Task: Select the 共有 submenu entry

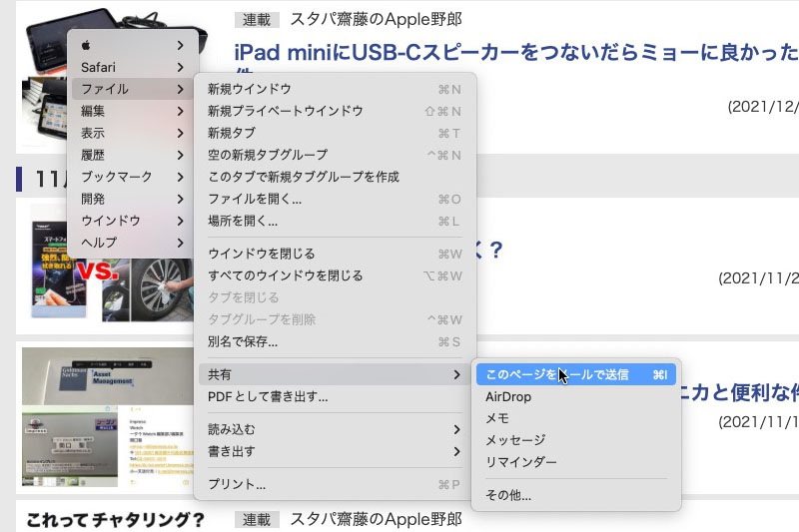Action: 335,374
